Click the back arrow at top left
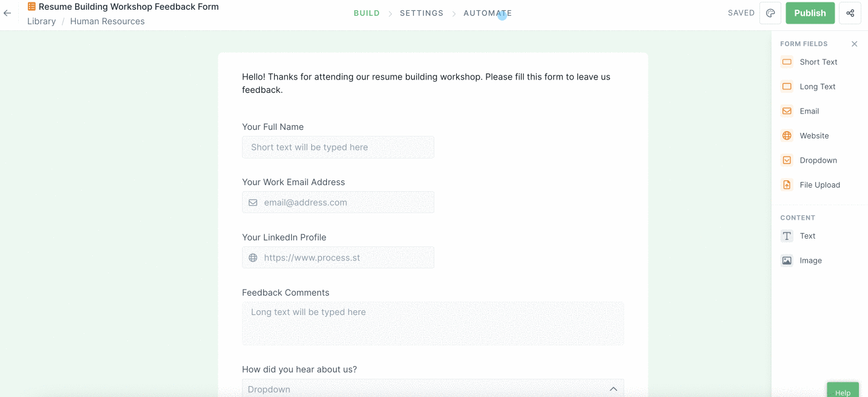The width and height of the screenshot is (868, 397). click(7, 13)
